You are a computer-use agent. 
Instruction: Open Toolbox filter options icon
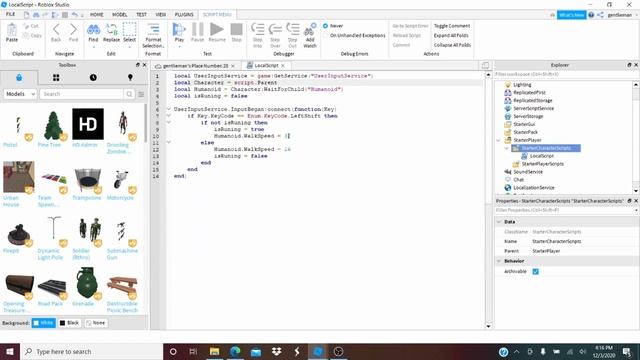tap(141, 94)
